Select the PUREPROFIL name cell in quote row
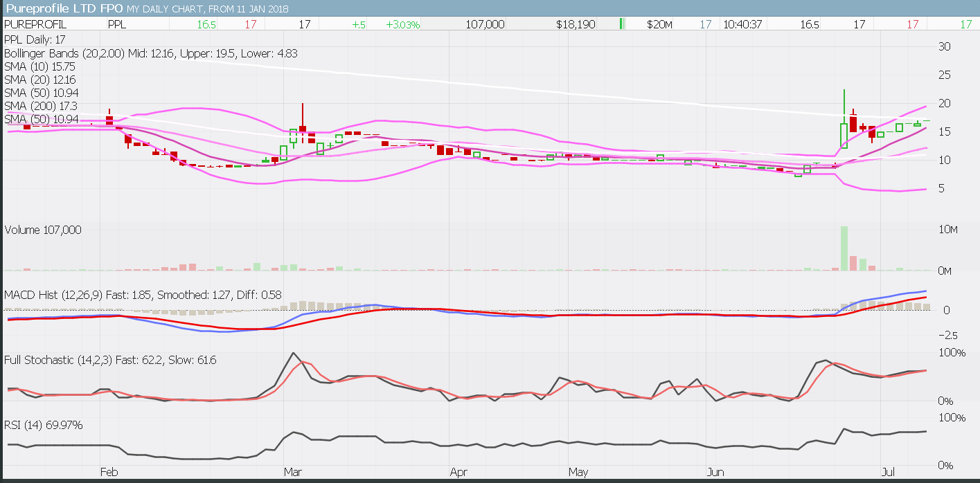 click(x=36, y=24)
